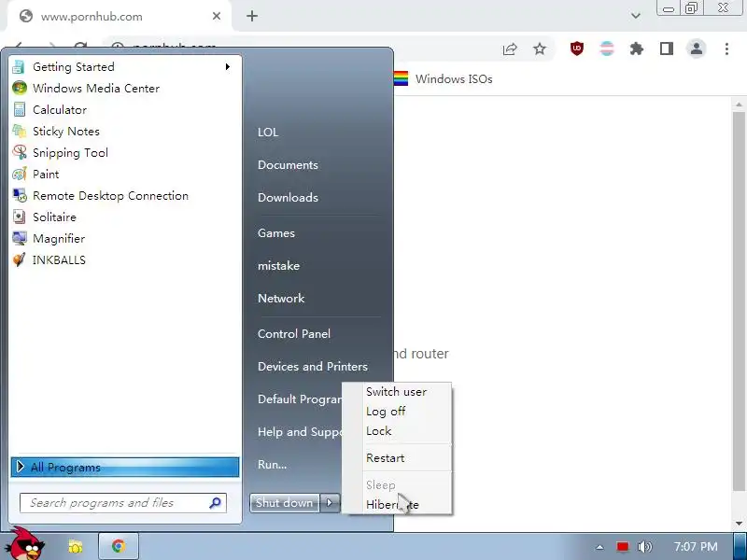The image size is (747, 560).
Task: Click scrollbar up arrow in browser
Action: click(739, 105)
